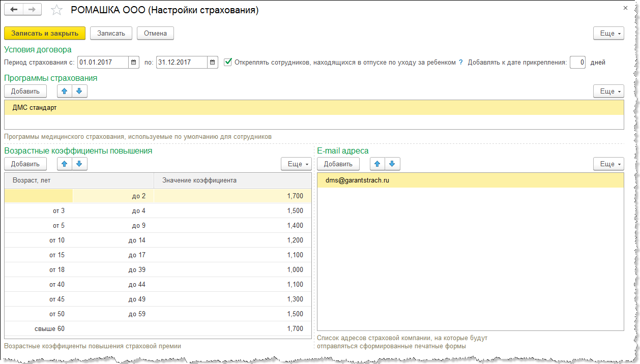The image size is (640, 364).
Task: Click the forward navigation arrow
Action: 32,10
